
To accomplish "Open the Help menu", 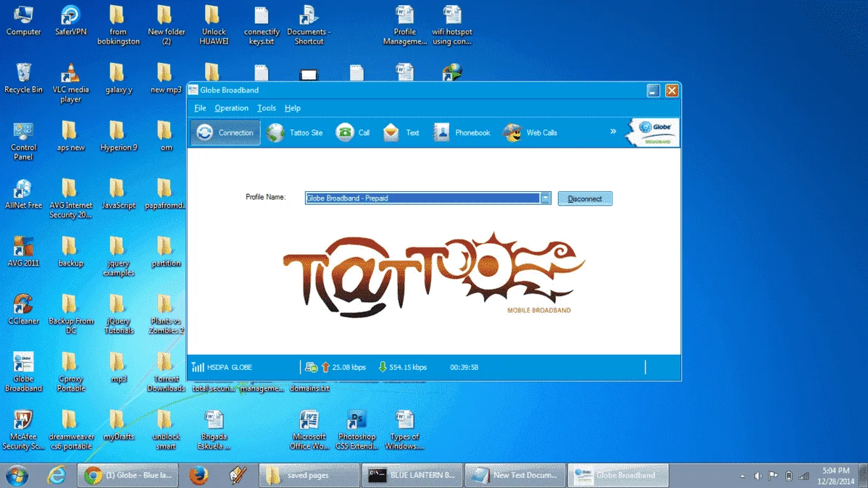I will (292, 108).
